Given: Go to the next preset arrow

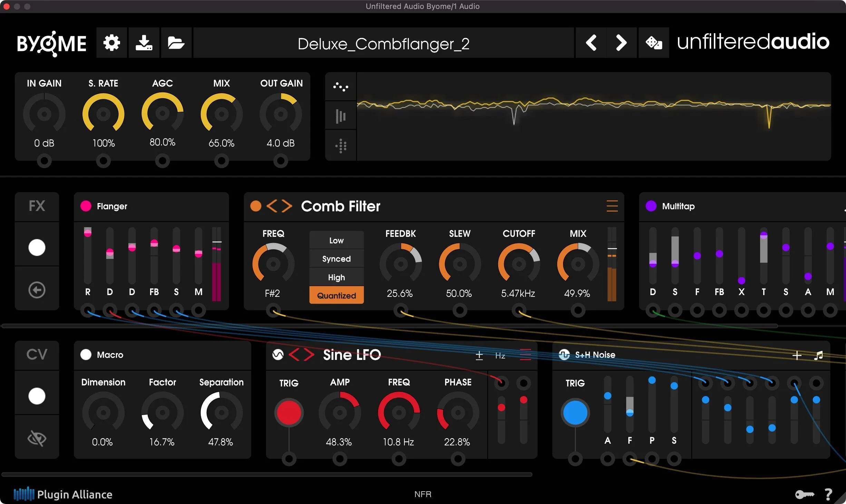Looking at the screenshot, I should coord(621,43).
